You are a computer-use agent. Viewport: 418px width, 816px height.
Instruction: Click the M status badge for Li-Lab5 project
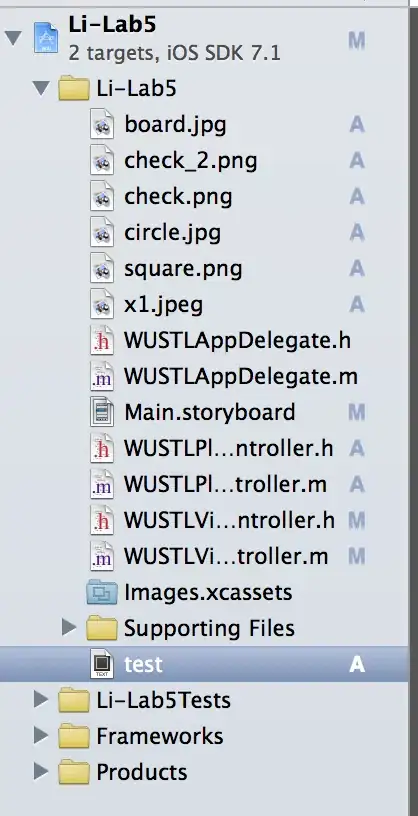click(357, 41)
